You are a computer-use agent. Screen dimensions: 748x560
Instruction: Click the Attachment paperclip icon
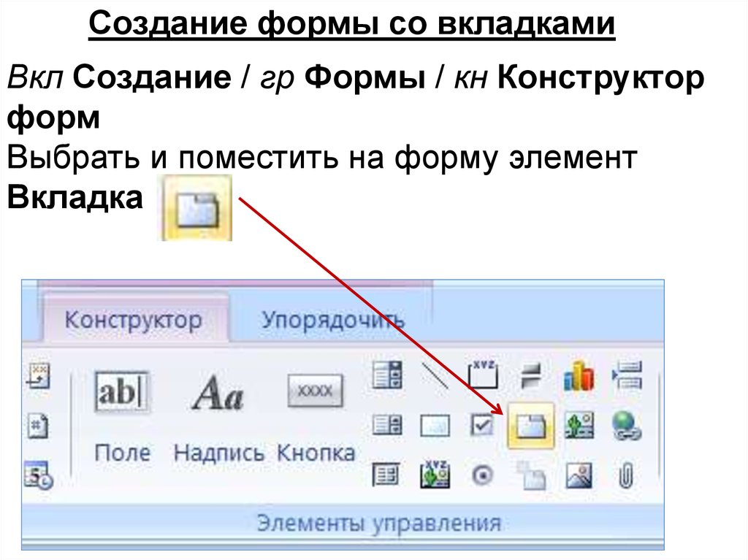[626, 475]
